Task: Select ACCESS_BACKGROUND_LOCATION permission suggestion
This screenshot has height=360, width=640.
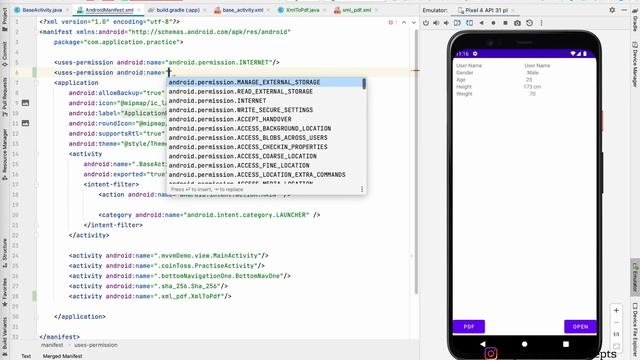Action: click(264, 128)
